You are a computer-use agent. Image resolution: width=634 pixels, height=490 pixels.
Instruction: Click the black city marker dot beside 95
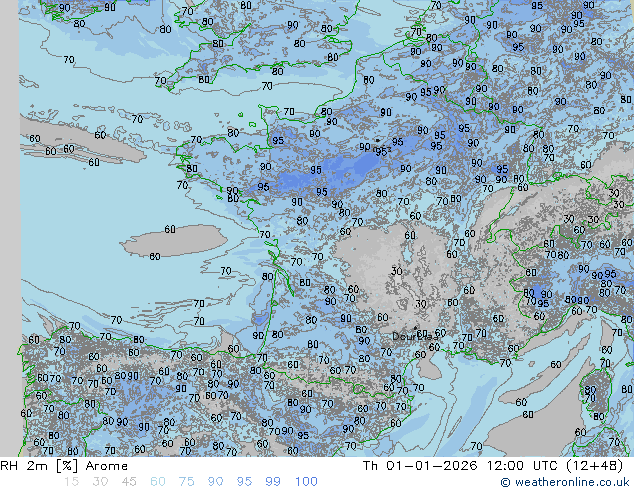tap(376, 143)
